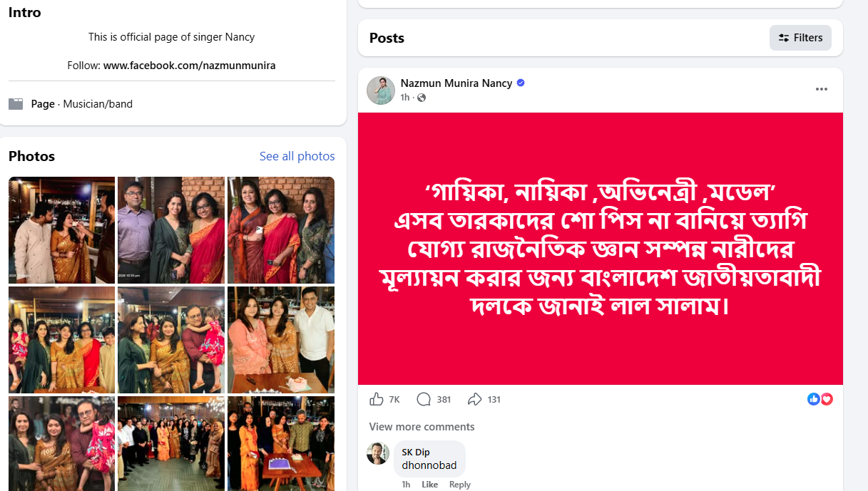Click the red Bengali text post image

(x=600, y=249)
